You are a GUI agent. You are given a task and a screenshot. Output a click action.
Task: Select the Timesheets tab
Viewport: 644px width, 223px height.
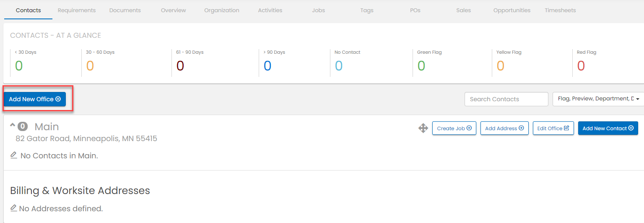tap(560, 10)
